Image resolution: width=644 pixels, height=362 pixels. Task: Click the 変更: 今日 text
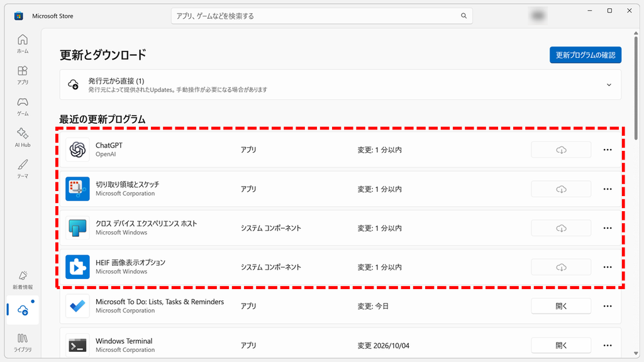click(x=373, y=306)
